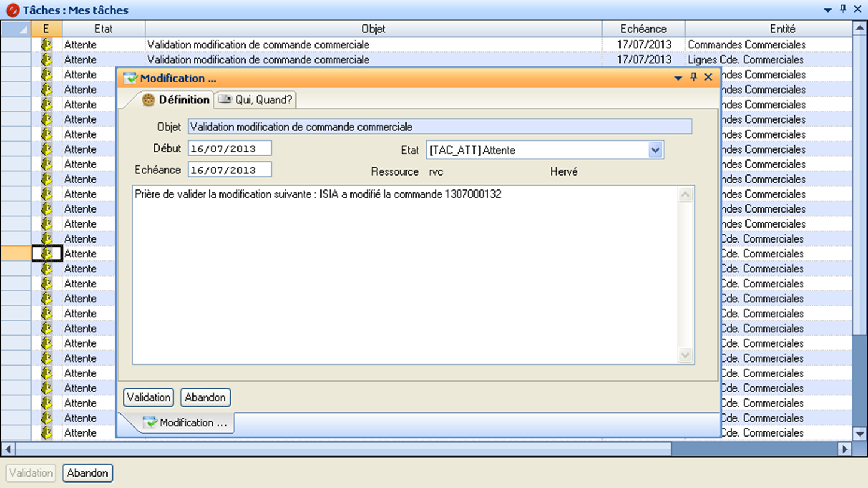868x488 pixels.
Task: Click inside the Echéance date field
Action: pos(230,169)
